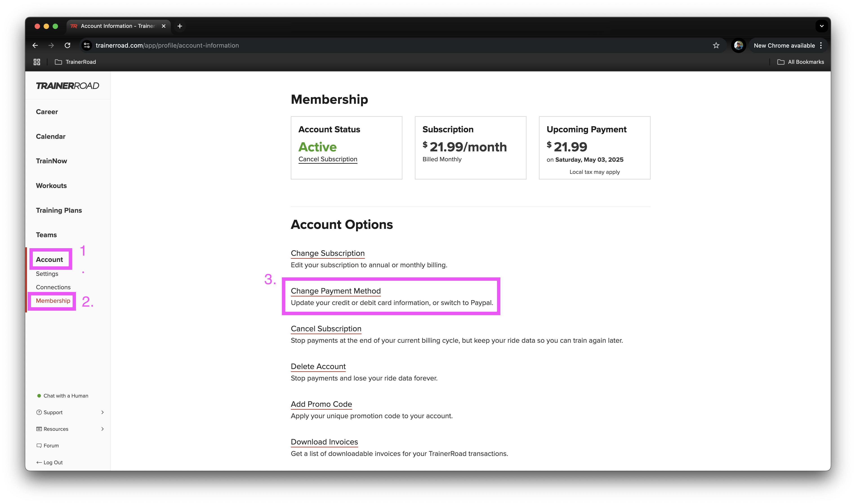Select 'Saturday, May 03, 2025' payment date

(589, 160)
